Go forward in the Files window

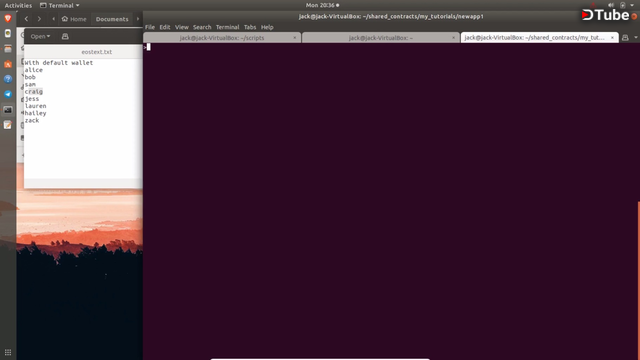pos(39,19)
